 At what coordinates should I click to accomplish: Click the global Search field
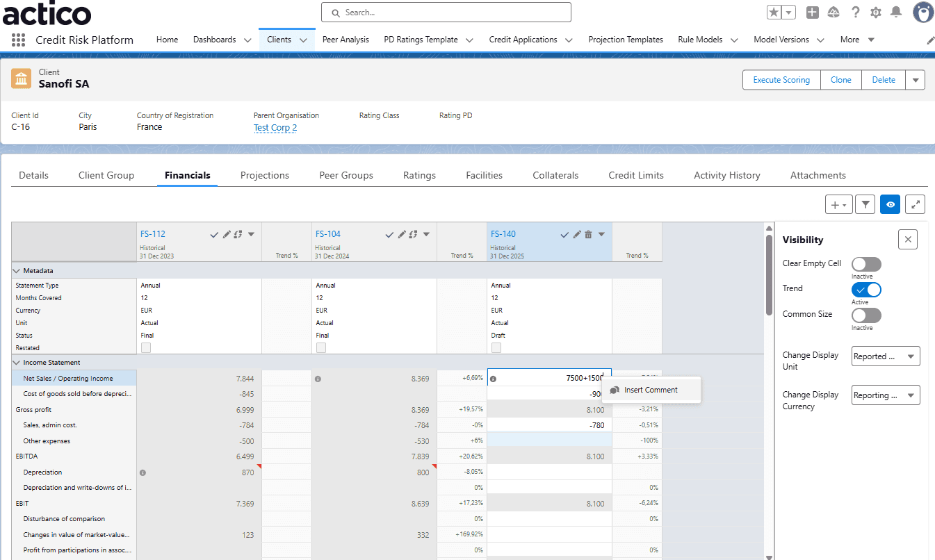[446, 13]
